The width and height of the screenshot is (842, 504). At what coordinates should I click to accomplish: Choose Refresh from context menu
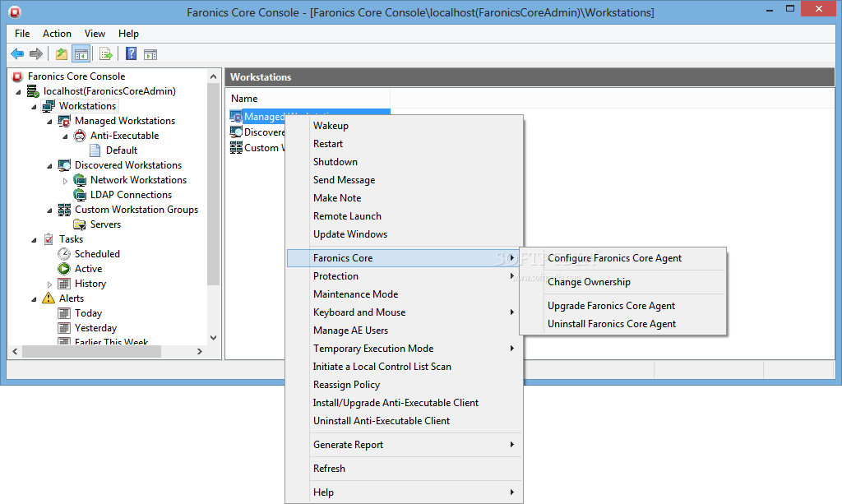point(404,469)
